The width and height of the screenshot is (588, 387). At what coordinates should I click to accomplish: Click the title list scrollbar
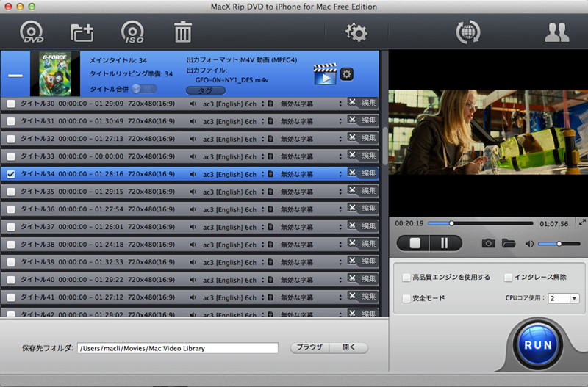click(384, 145)
